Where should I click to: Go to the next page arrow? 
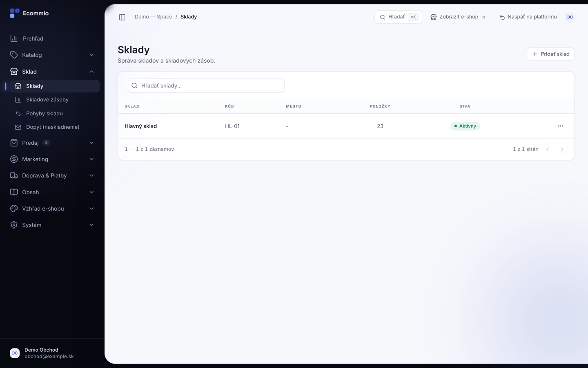pyautogui.click(x=562, y=149)
